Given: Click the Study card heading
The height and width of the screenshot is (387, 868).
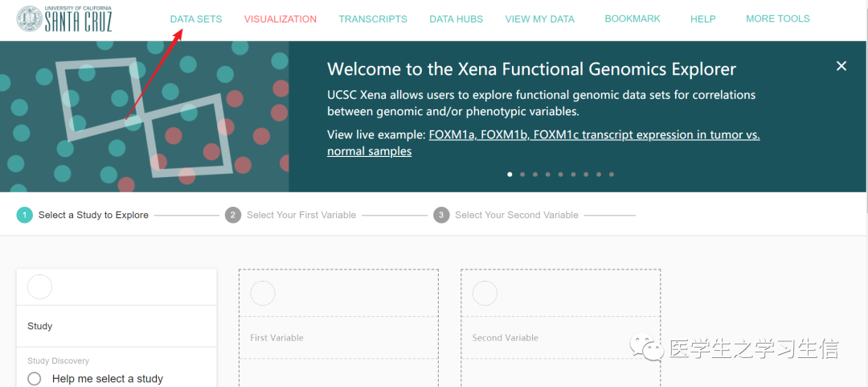Looking at the screenshot, I should pos(40,326).
